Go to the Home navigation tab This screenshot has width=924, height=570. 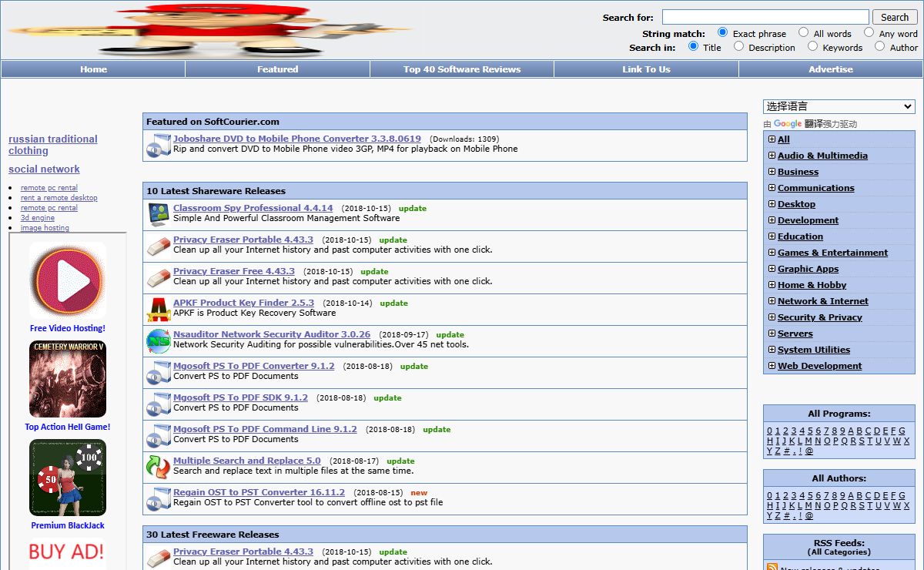pyautogui.click(x=93, y=69)
